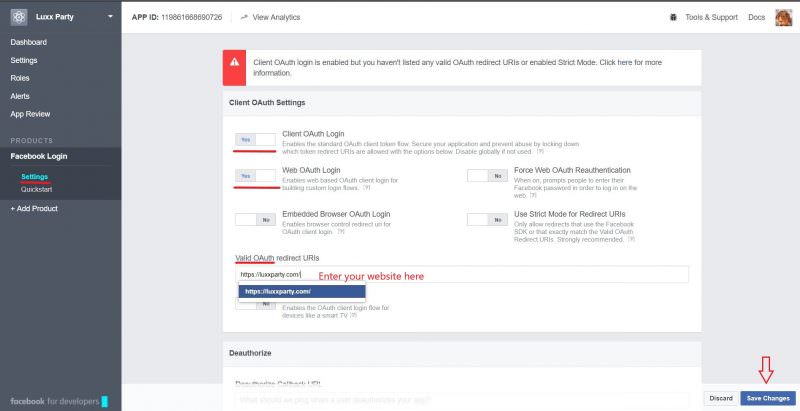Click + Add Product
Screen dimensions: 800x411
click(x=34, y=209)
